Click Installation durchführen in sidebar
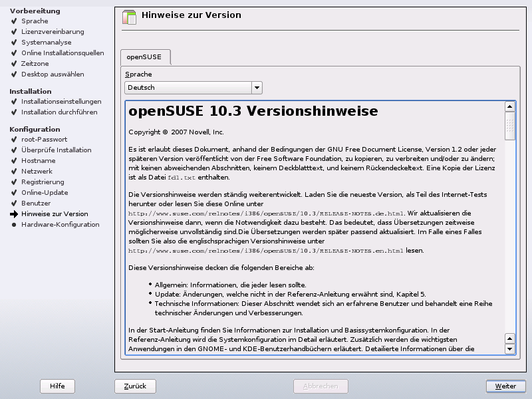The image size is (532, 399). pyautogui.click(x=59, y=112)
